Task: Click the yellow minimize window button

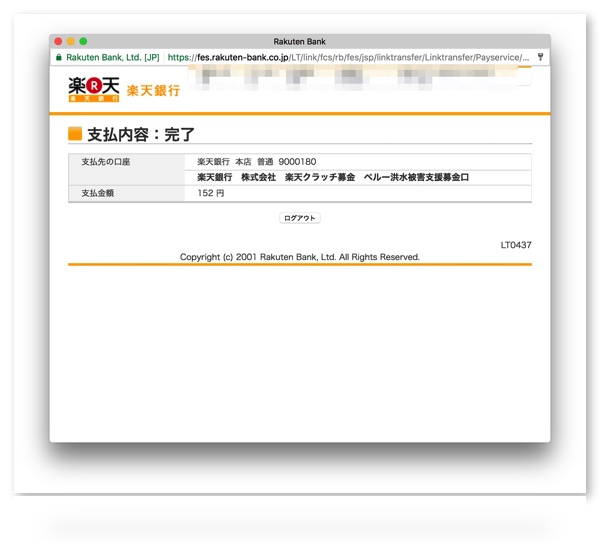Action: pos(71,41)
